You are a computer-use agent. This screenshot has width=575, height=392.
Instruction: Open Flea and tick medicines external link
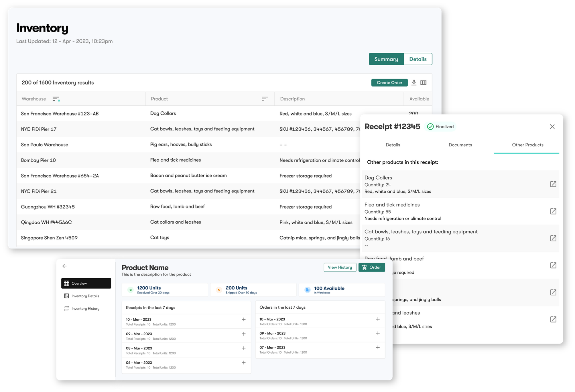pyautogui.click(x=553, y=211)
